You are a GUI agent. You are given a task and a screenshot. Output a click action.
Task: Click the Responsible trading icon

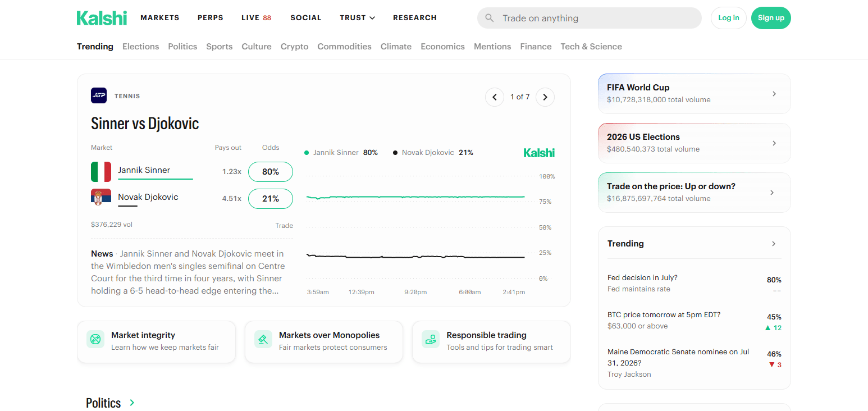tap(431, 339)
